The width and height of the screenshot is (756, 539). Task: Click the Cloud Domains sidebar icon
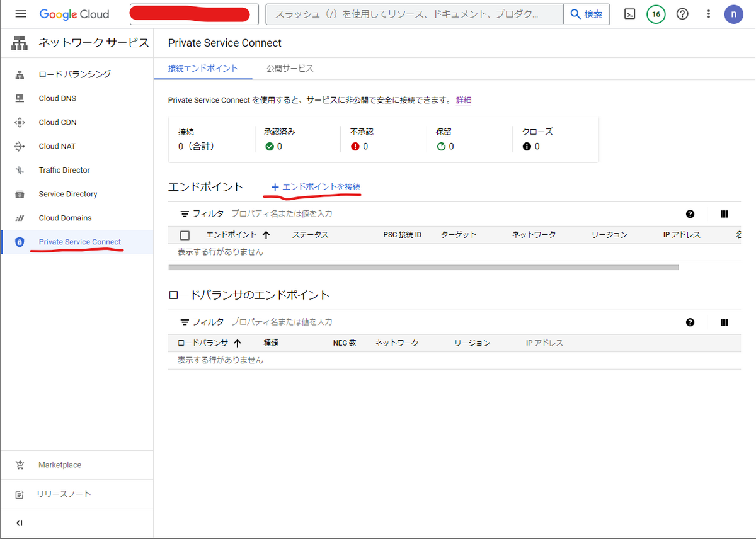click(x=20, y=218)
